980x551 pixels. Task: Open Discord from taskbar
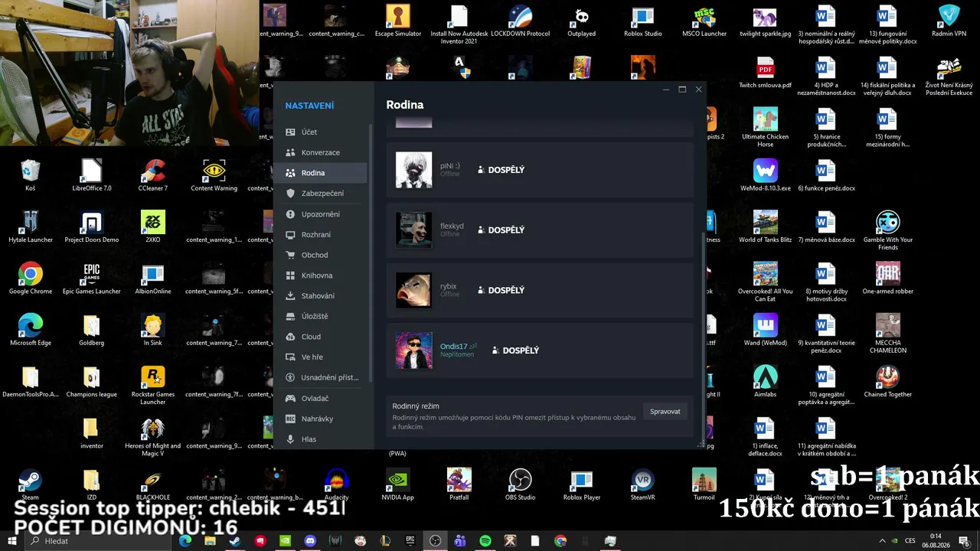(x=310, y=541)
